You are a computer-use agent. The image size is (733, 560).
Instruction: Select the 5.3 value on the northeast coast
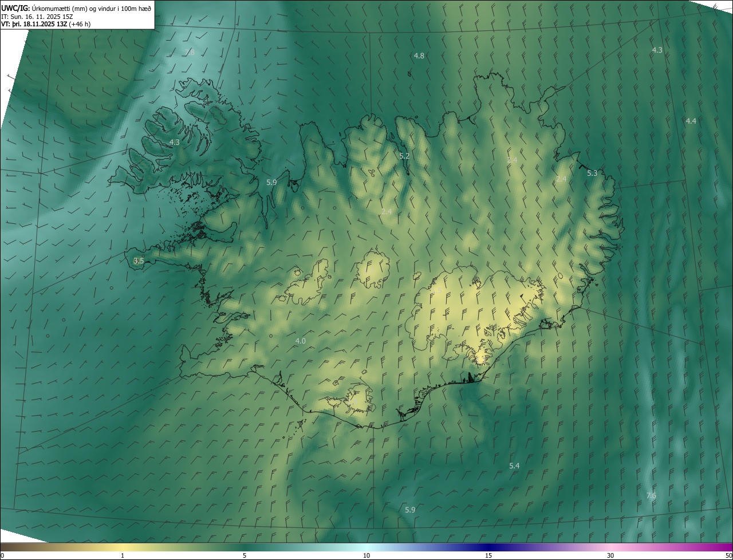[592, 173]
